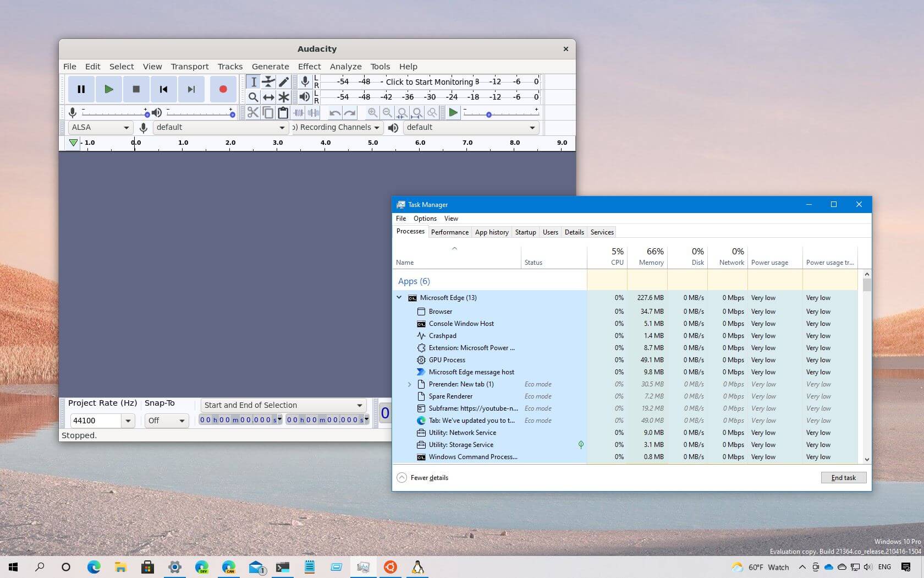
Task: Open the Transport menu in Audacity
Action: click(189, 66)
